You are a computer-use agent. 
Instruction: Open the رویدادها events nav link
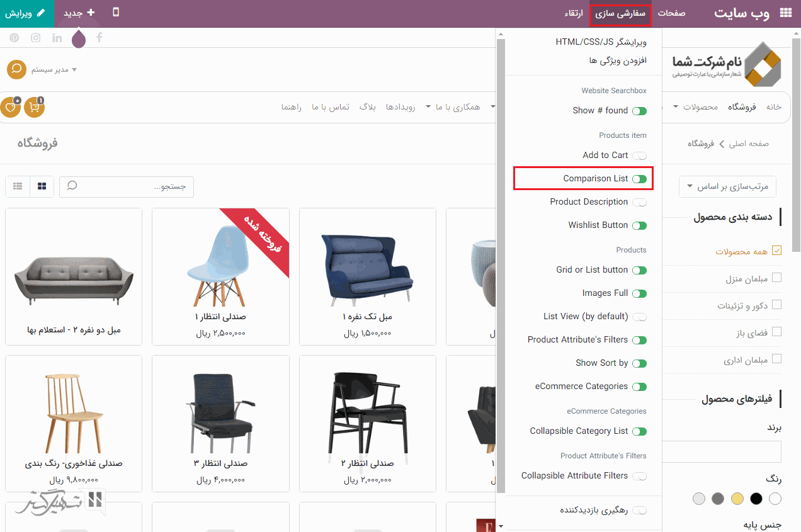401,107
